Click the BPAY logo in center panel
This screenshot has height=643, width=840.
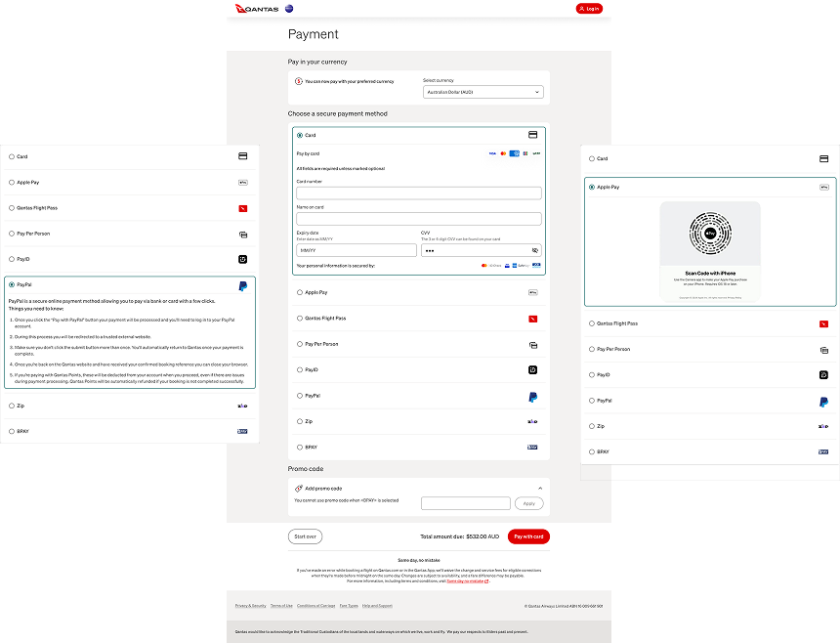(532, 447)
